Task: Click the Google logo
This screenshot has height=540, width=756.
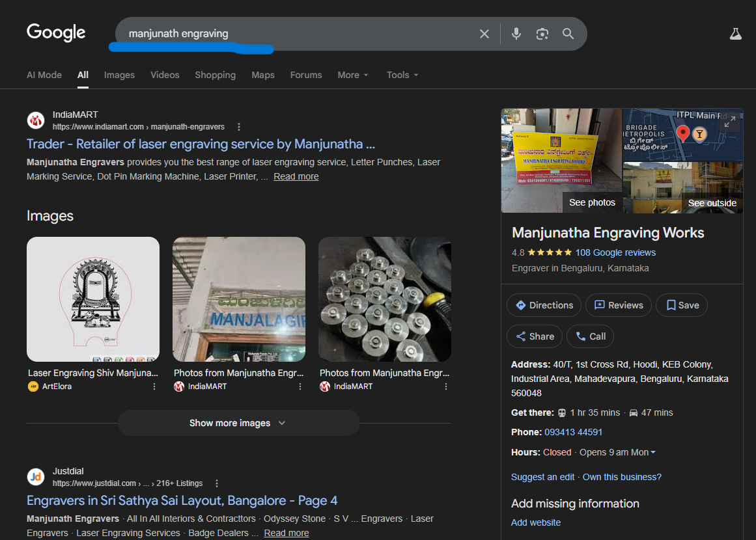Action: point(56,33)
